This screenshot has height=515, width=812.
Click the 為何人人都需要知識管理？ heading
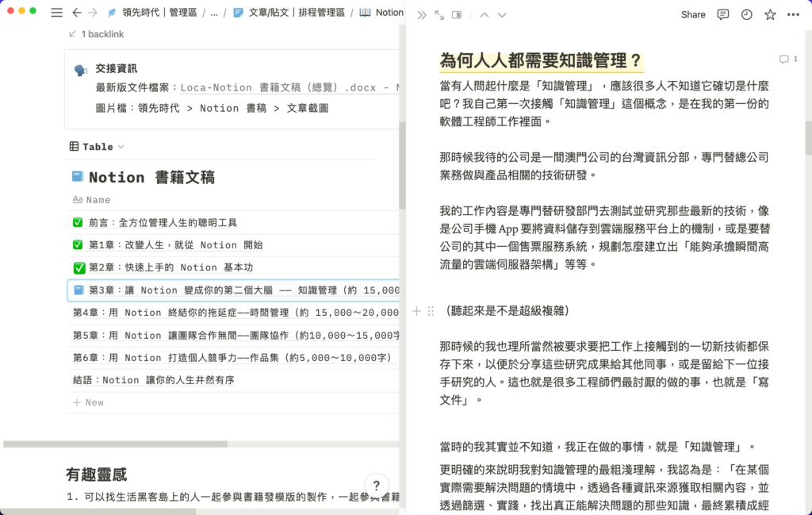pos(541,60)
